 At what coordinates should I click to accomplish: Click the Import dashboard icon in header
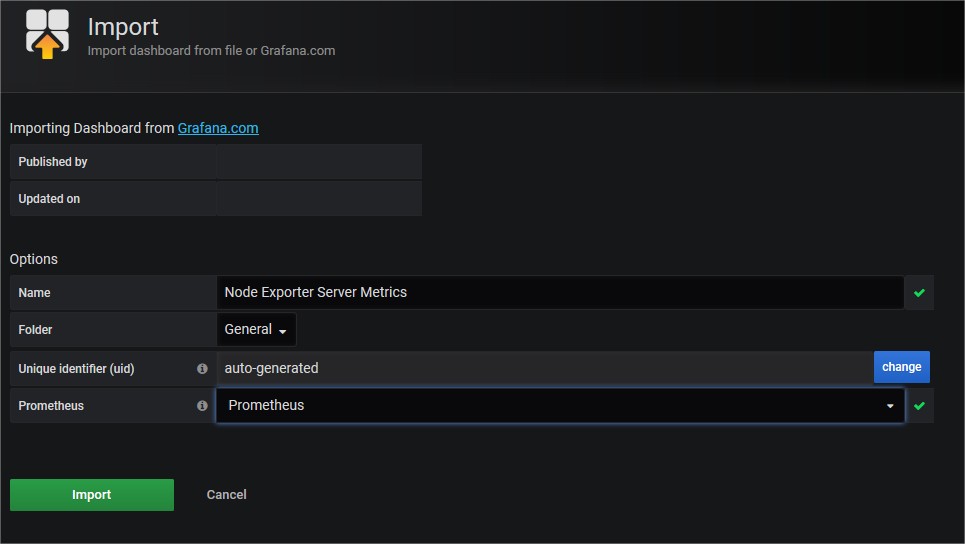(47, 34)
